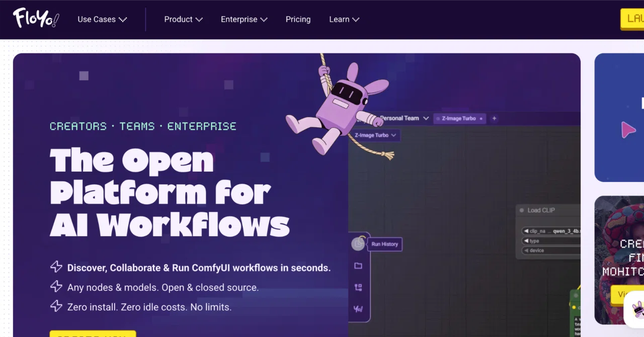Open Run History in workflow sidebar
The image size is (644, 337).
(358, 244)
